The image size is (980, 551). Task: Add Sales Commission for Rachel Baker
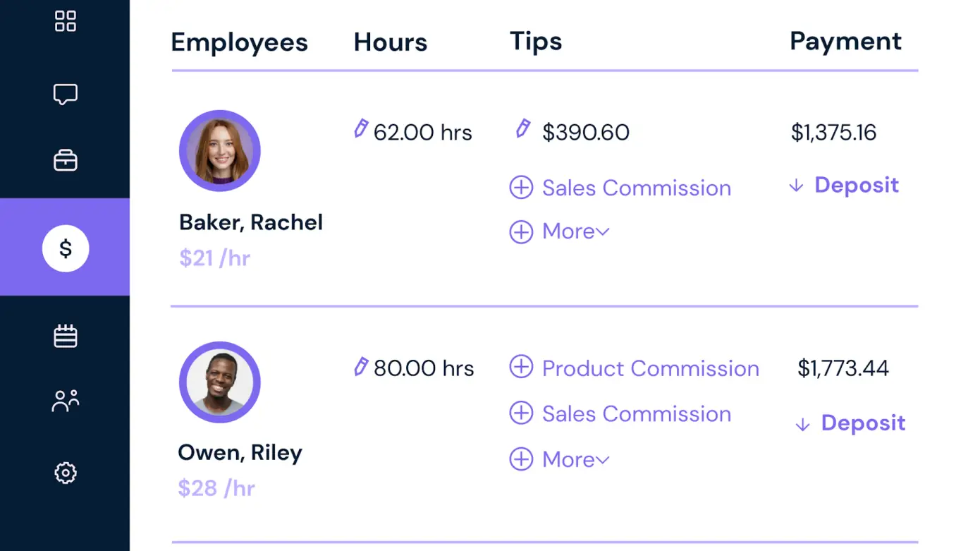click(x=620, y=188)
